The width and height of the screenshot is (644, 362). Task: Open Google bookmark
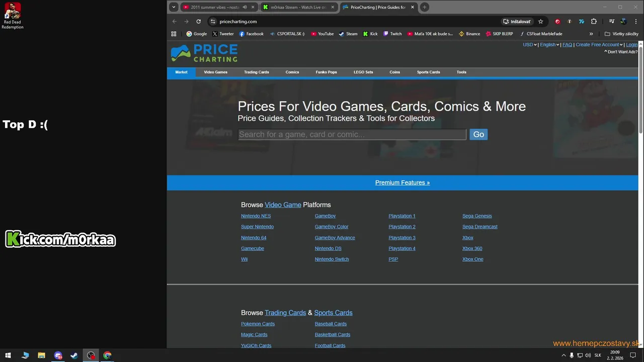[x=197, y=34]
